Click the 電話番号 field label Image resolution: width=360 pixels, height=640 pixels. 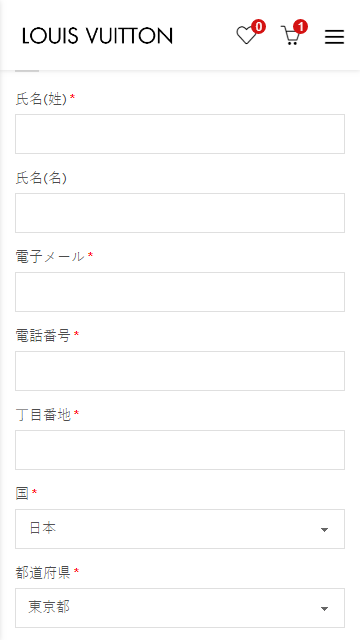pyautogui.click(x=43, y=336)
